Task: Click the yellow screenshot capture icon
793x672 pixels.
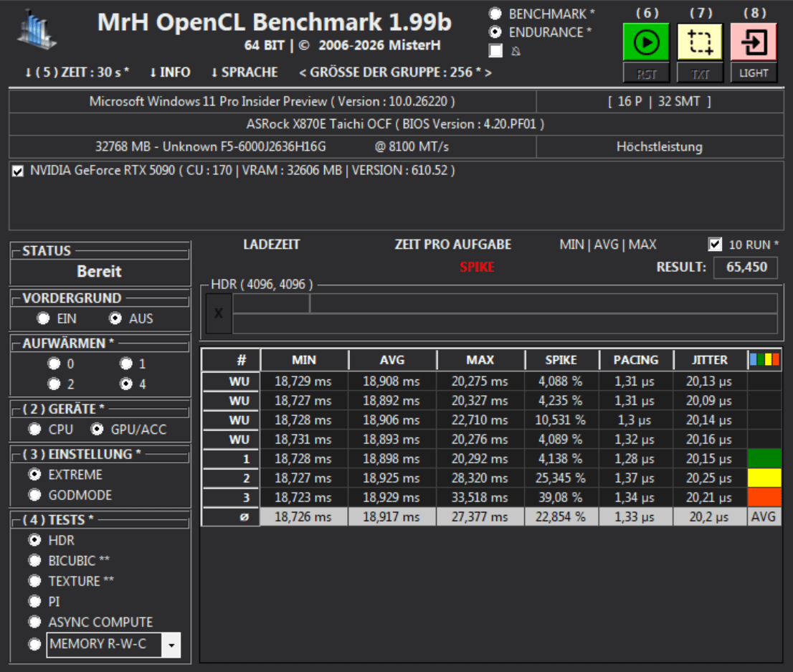Action: click(700, 42)
